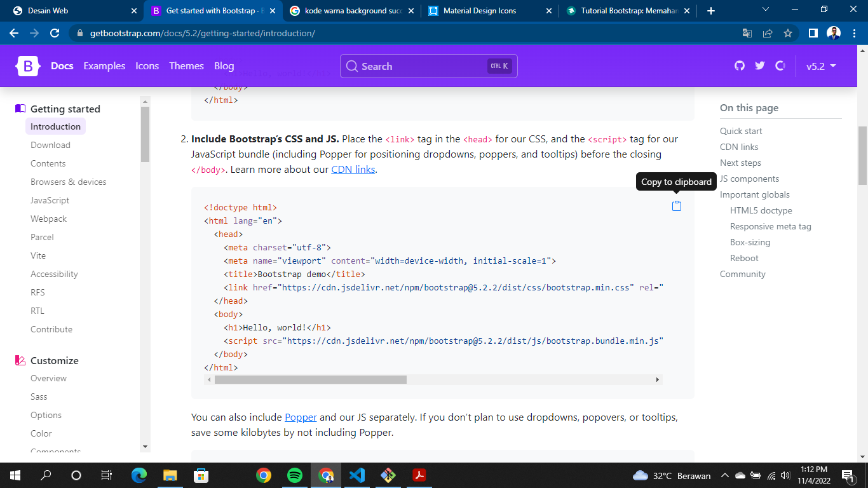The image size is (868, 488).
Task: Launch Microsoft Edge from taskbar
Action: 139,475
